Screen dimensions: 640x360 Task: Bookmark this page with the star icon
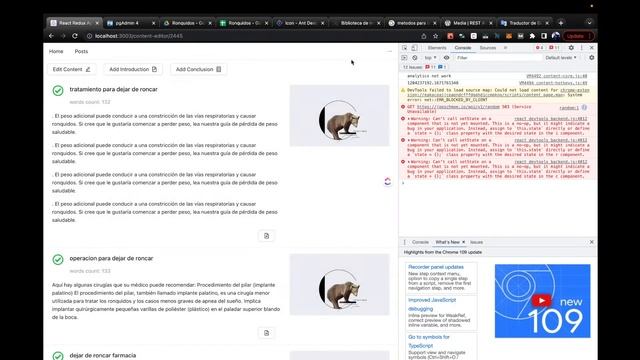[436, 36]
